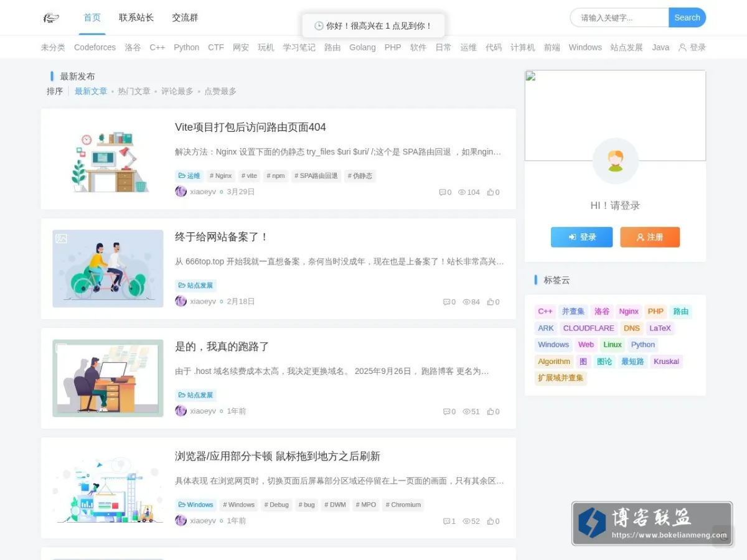This screenshot has width=747, height=560.
Task: Click the tandem bicycle thumbnail
Action: [x=108, y=269]
